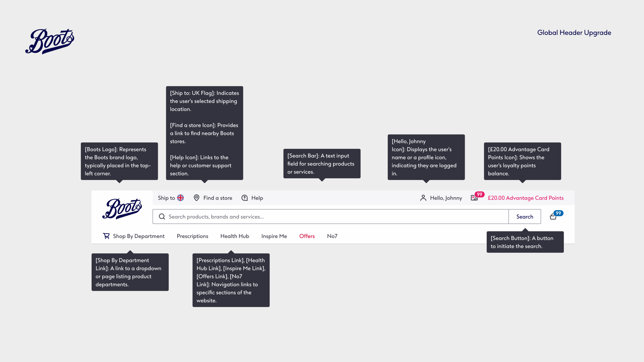644x362 pixels.
Task: Click the magnifying glass in the search bar
Action: click(x=162, y=217)
